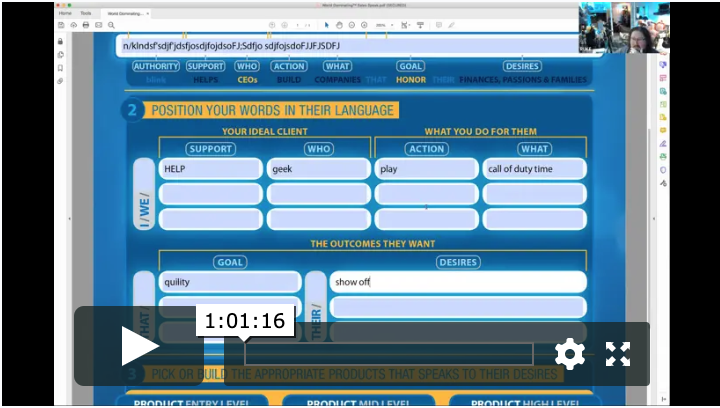Image resolution: width=720 pixels, height=408 pixels.
Task: Open the attachments paperclip panel in sidebar
Action: 61,81
